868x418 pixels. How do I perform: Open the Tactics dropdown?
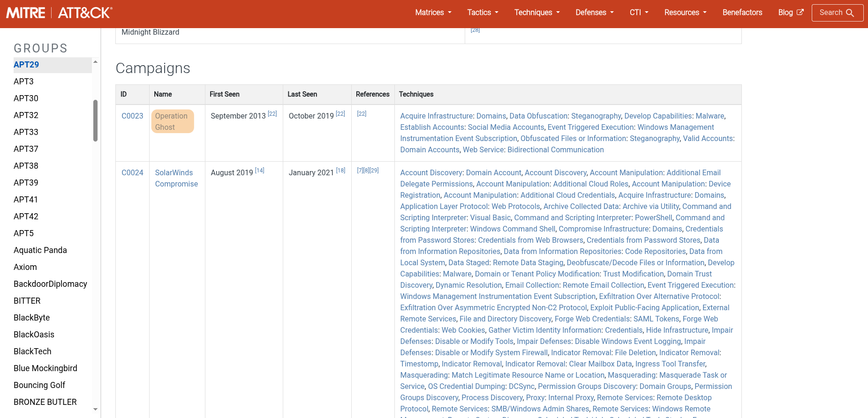483,13
